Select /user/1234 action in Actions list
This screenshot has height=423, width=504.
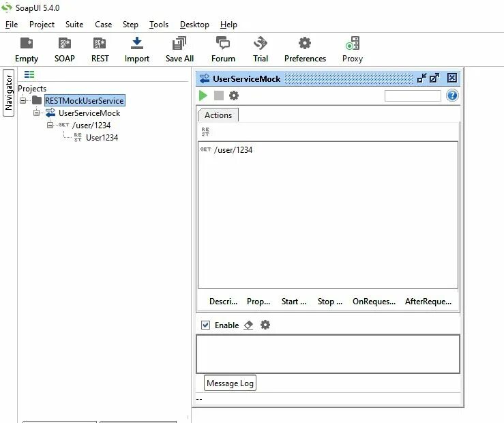[x=233, y=150]
